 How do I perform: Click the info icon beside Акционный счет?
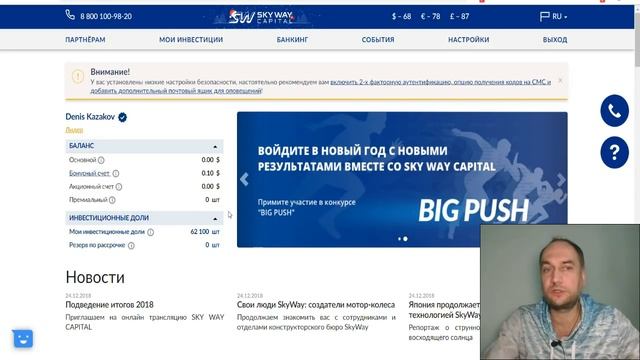coord(119,187)
